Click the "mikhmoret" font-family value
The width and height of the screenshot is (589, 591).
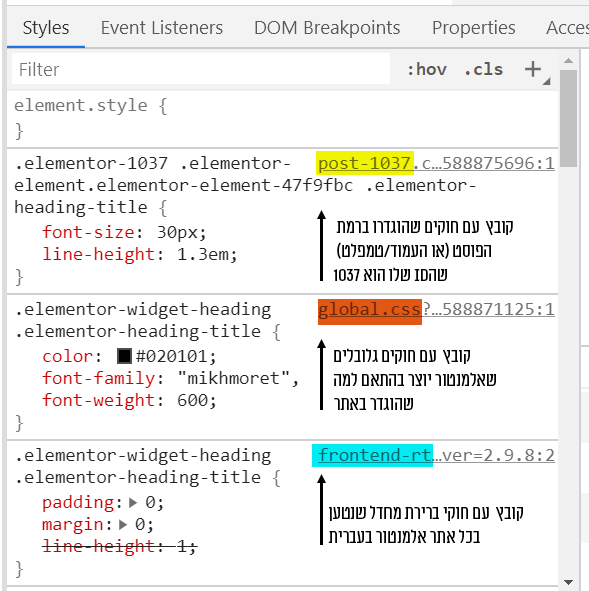[x=233, y=378]
